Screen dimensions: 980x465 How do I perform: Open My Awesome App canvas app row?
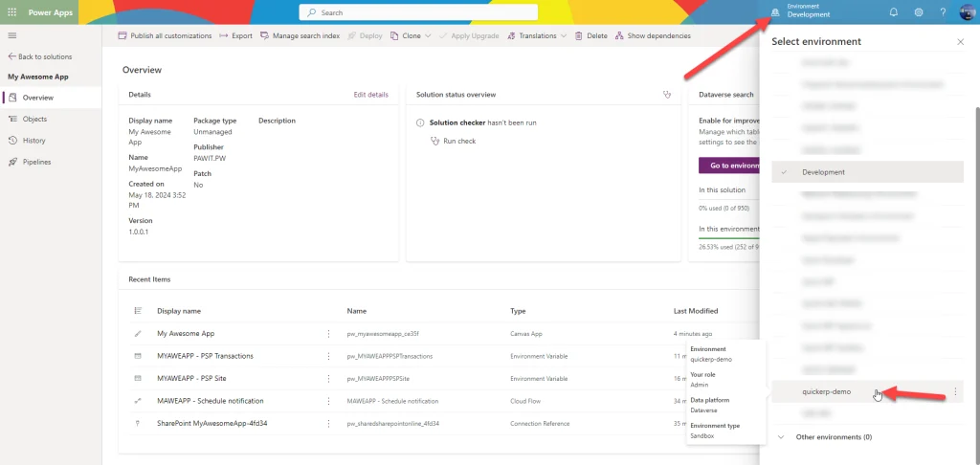tap(186, 334)
